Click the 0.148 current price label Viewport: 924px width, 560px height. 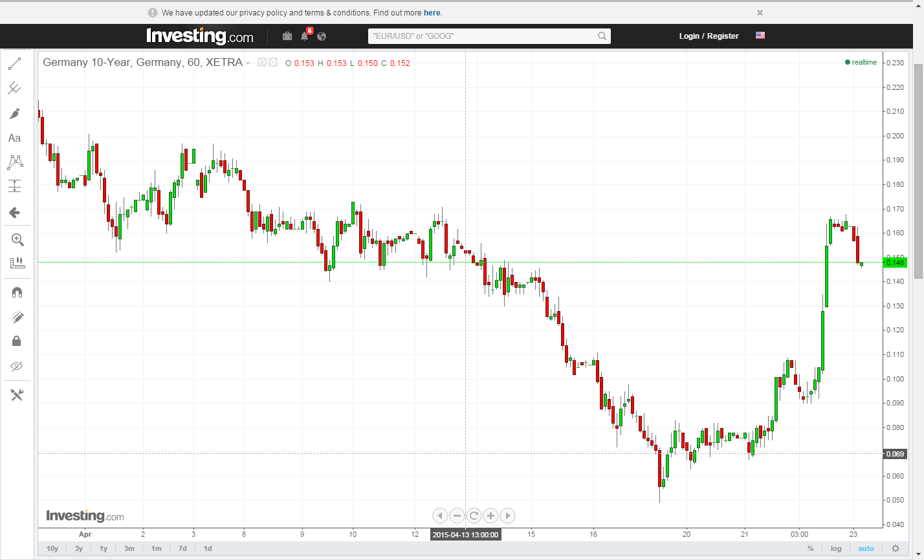pos(895,262)
